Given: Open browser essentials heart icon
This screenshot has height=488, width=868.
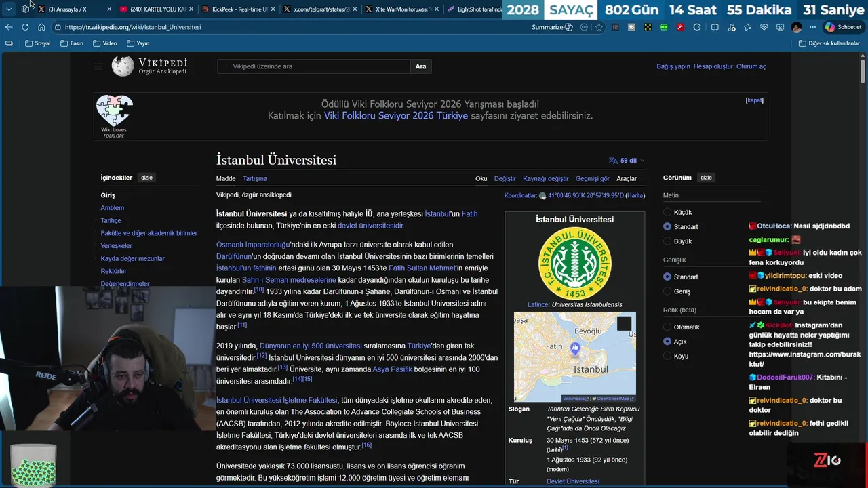Looking at the screenshot, I should pos(764,27).
